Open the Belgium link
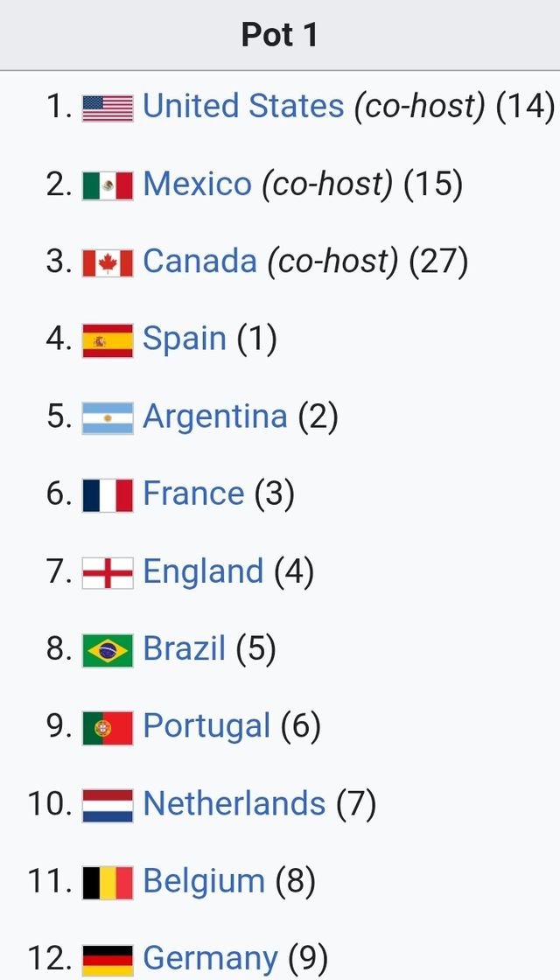560x980 pixels. [204, 882]
